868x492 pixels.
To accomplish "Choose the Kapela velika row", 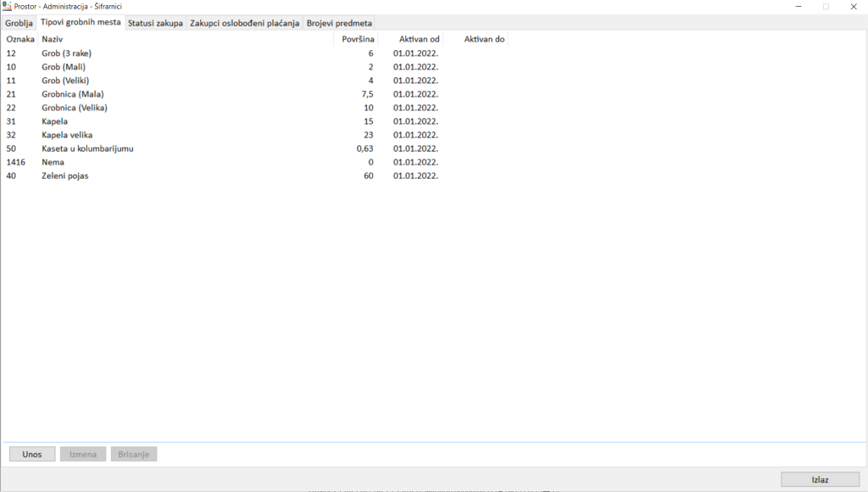I will (x=67, y=135).
